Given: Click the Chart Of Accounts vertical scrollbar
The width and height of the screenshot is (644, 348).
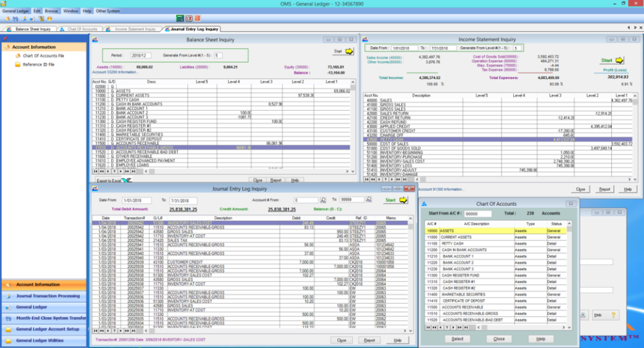Looking at the screenshot, I should pyautogui.click(x=570, y=275).
